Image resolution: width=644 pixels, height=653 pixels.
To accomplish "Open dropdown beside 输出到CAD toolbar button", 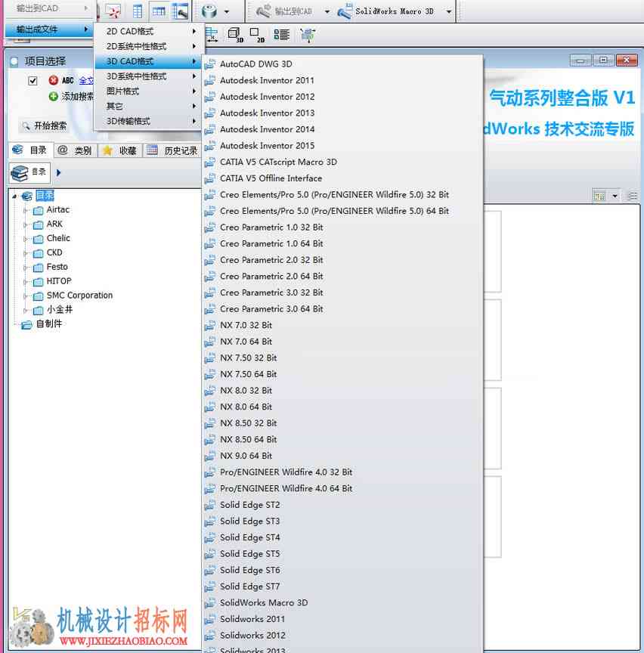I will (x=327, y=11).
